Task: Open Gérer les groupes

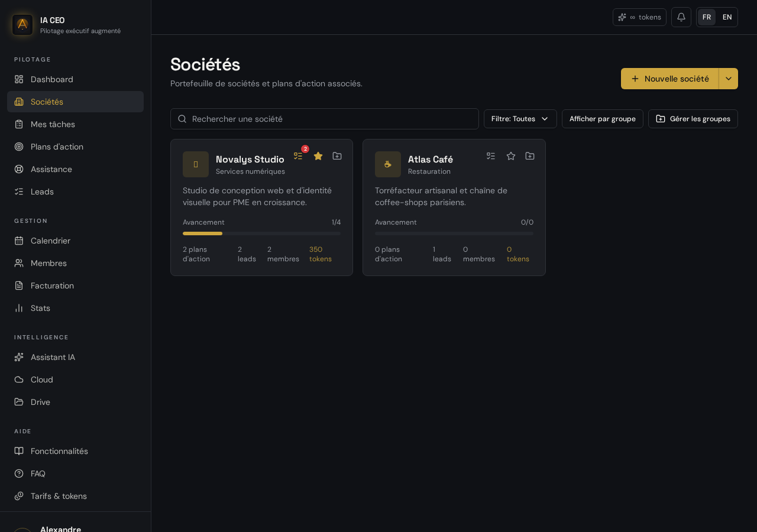Action: pyautogui.click(x=693, y=119)
